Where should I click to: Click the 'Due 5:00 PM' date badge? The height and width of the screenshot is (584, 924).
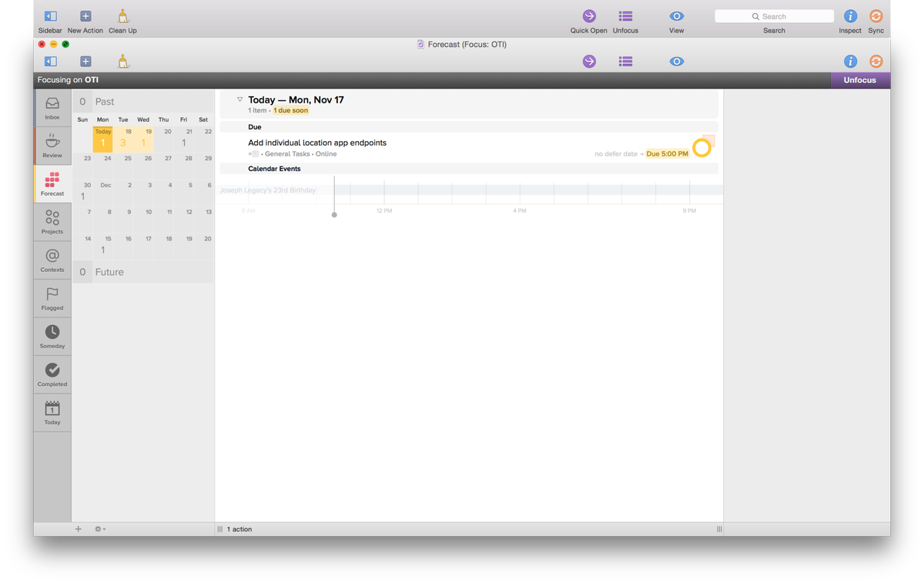(x=667, y=154)
